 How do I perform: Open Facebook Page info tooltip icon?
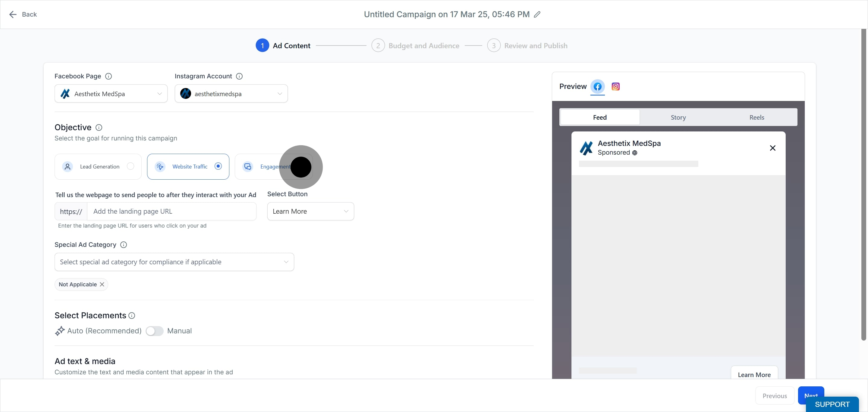108,76
